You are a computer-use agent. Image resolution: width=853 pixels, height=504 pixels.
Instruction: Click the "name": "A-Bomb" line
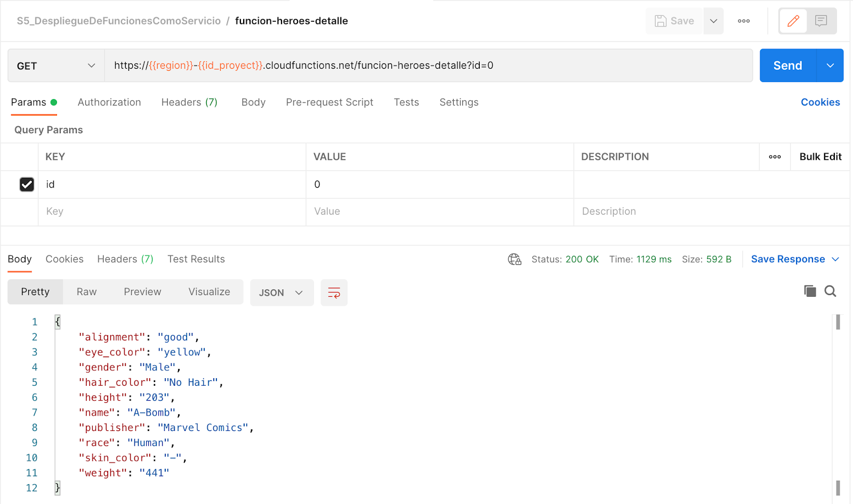[130, 413]
